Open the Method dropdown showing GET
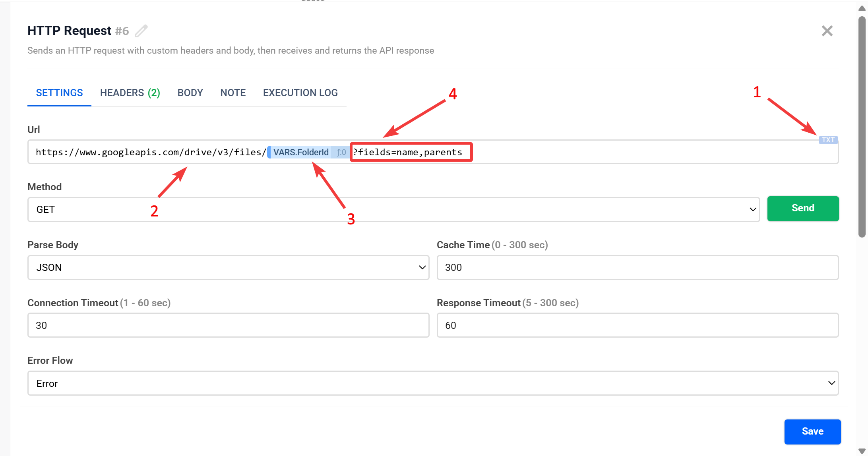 click(393, 209)
